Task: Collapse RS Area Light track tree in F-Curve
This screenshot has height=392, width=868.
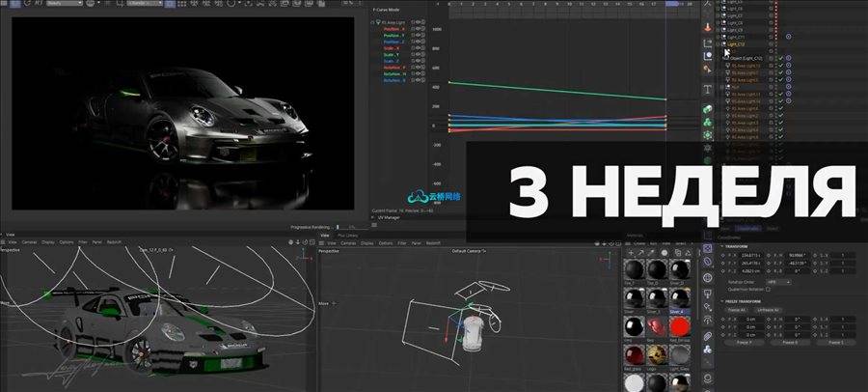Action: [372, 22]
